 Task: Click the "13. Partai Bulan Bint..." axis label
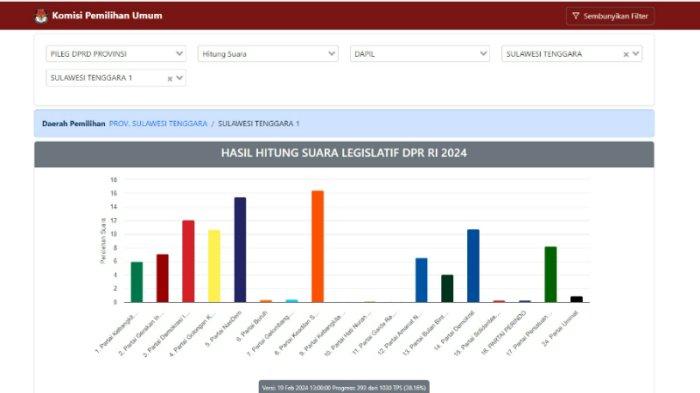coord(425,333)
